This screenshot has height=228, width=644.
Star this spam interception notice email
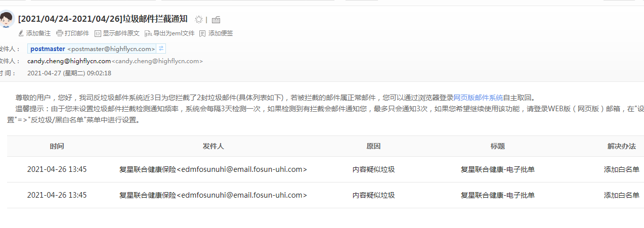(199, 20)
